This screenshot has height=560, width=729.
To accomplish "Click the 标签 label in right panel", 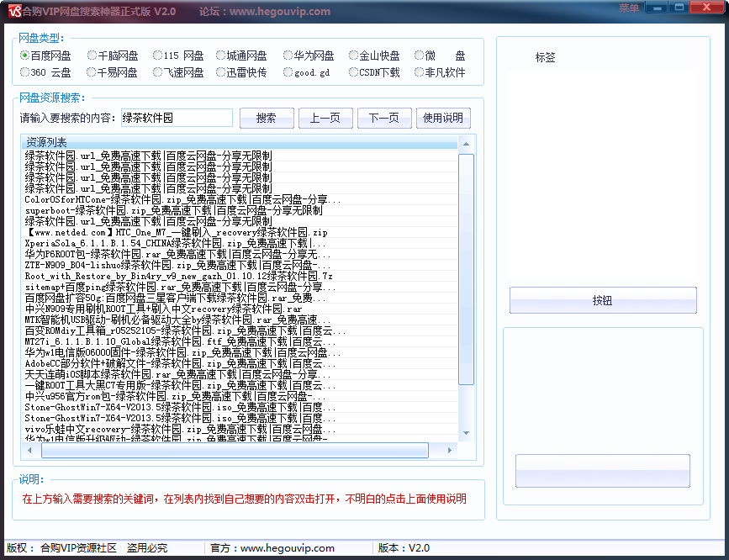I will click(x=545, y=58).
